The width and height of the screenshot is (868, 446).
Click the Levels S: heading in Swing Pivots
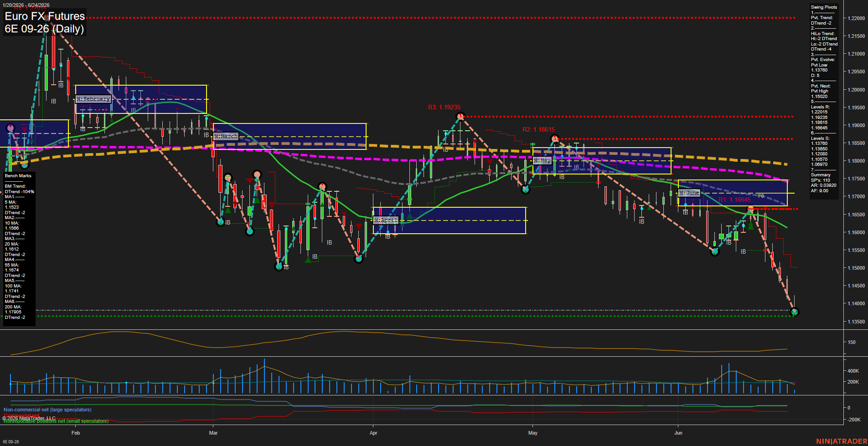click(x=820, y=138)
